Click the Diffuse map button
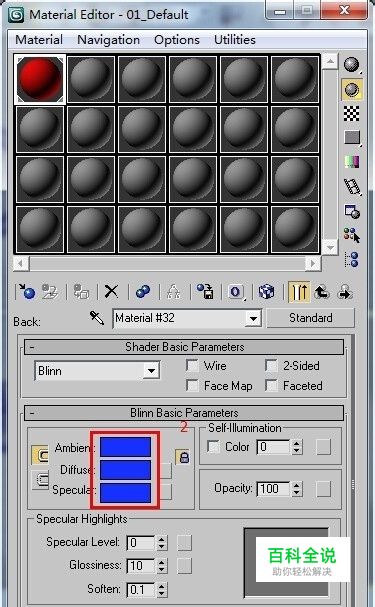The image size is (375, 607). [166, 470]
